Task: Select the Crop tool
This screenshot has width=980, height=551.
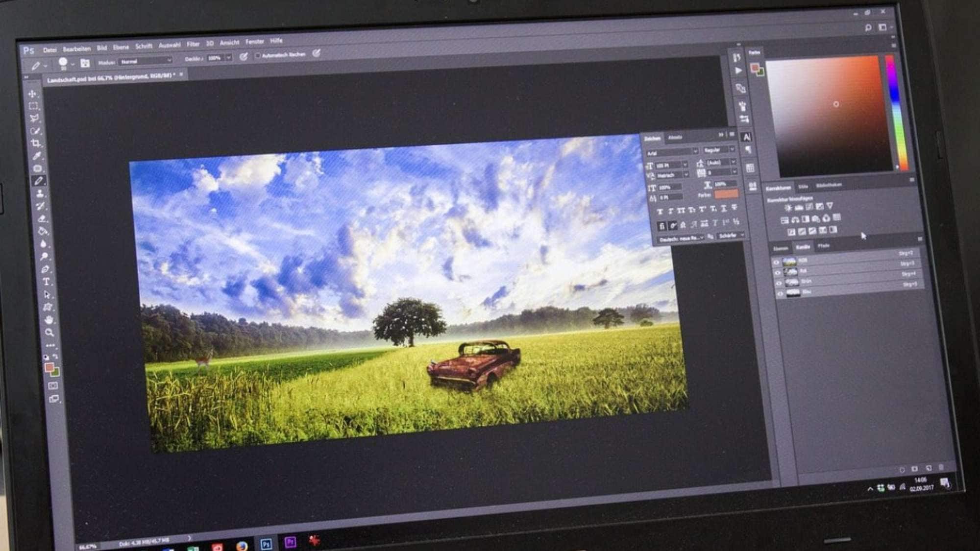Action: pyautogui.click(x=36, y=143)
